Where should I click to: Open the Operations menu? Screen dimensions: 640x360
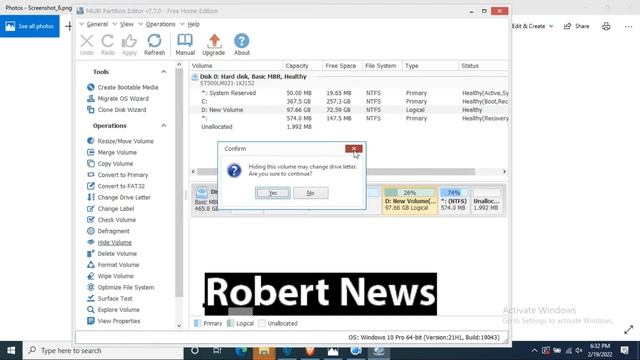(160, 24)
